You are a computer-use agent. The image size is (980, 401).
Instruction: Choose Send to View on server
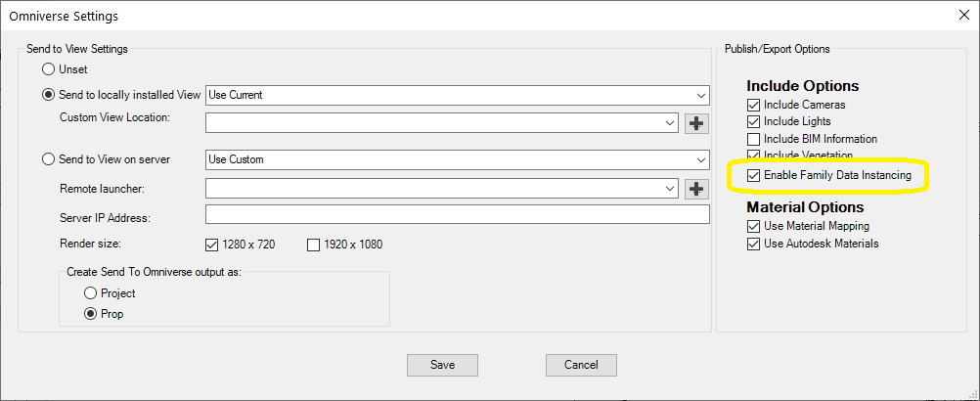tap(48, 159)
